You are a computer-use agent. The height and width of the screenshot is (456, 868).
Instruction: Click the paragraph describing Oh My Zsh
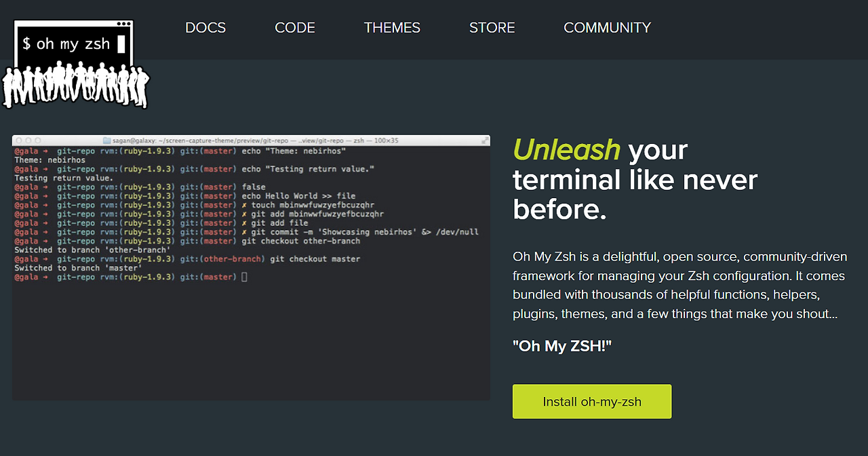679,286
